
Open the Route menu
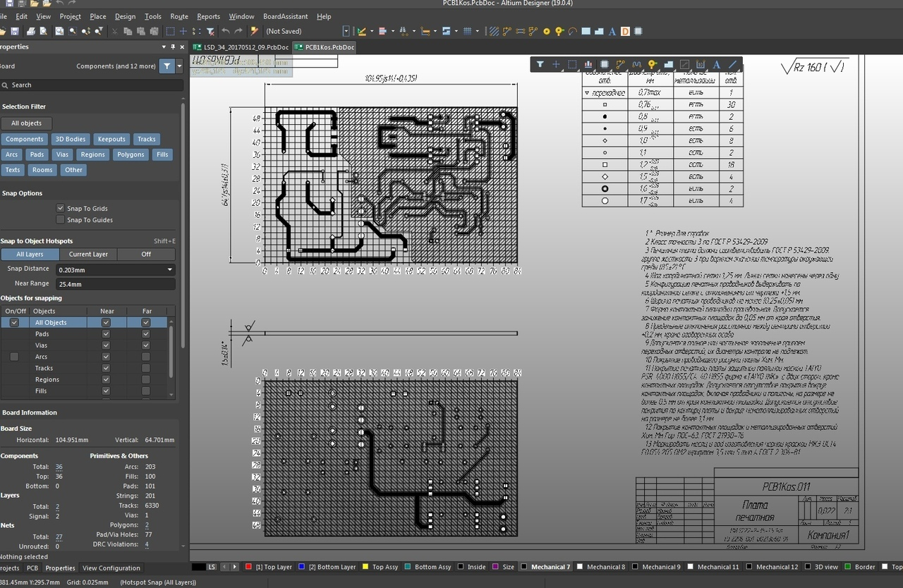(179, 16)
